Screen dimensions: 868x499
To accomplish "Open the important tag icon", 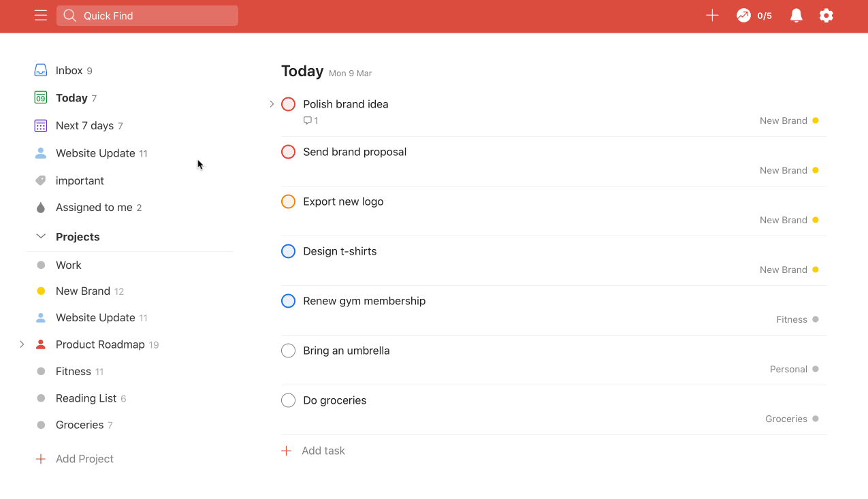I will click(x=41, y=180).
